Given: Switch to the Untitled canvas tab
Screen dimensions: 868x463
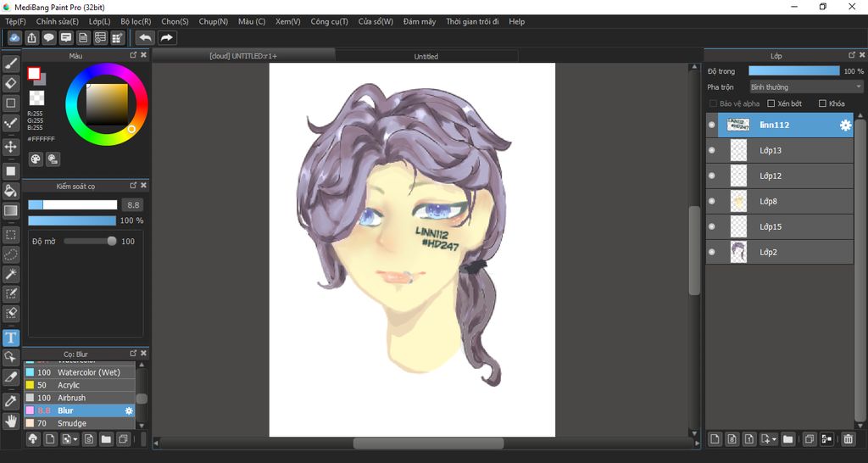Looking at the screenshot, I should pyautogui.click(x=426, y=56).
